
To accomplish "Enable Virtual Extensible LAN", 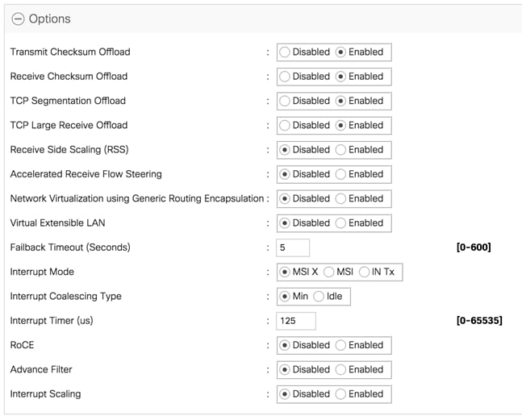I will click(340, 223).
